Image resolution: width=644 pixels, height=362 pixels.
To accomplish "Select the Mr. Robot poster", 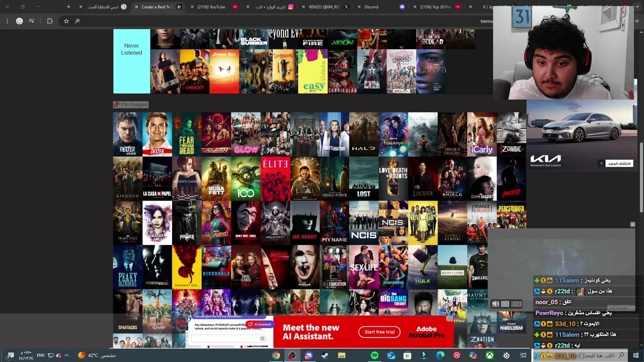I will (x=305, y=223).
